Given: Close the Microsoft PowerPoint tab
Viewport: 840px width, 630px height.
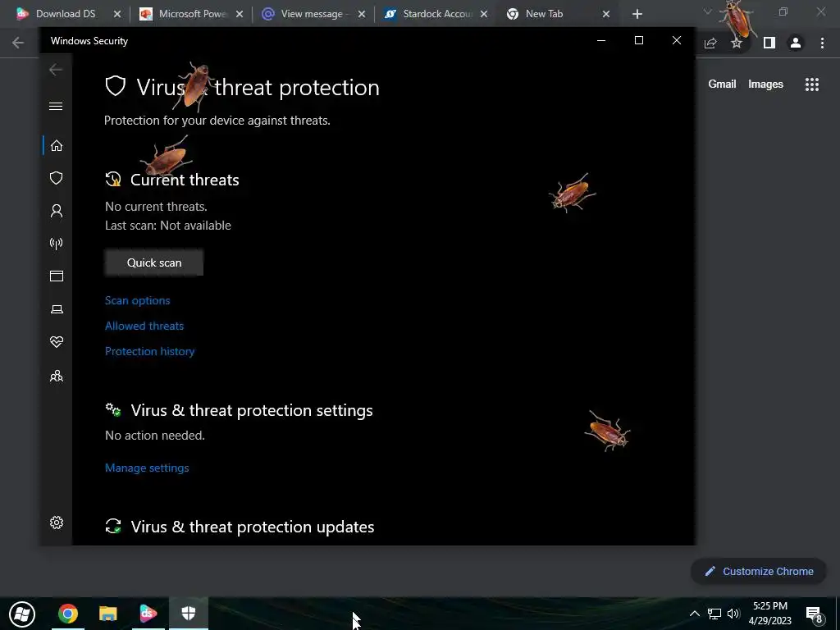Looking at the screenshot, I should tap(240, 15).
